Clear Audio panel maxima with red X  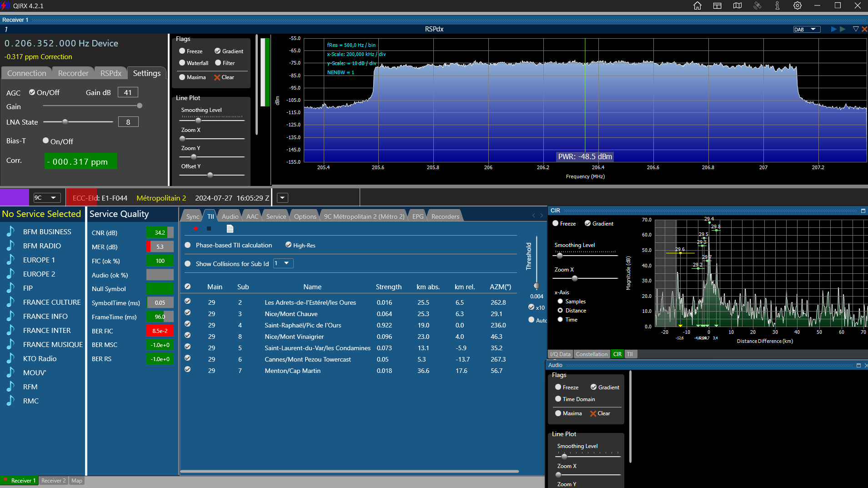coord(600,413)
